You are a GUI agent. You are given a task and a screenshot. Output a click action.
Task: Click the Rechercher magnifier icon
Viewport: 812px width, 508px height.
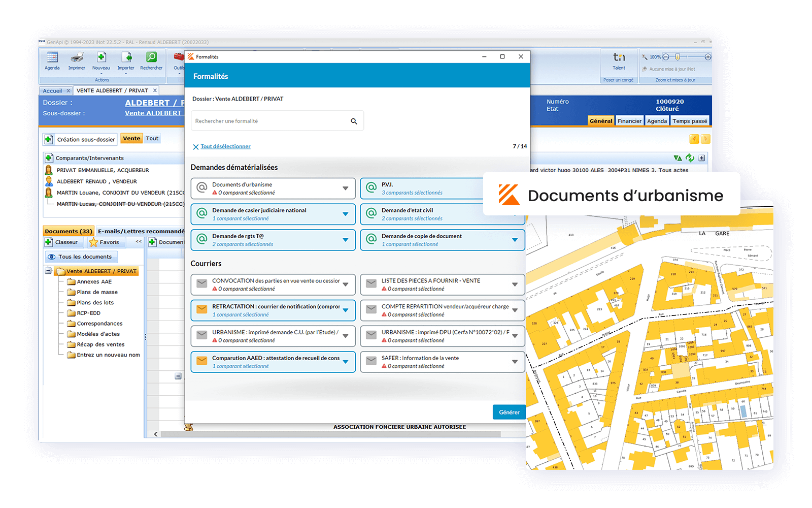(151, 57)
